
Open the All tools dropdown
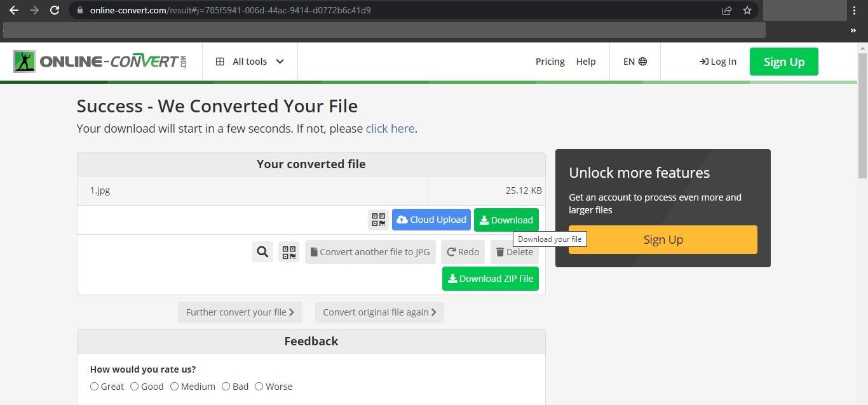pyautogui.click(x=250, y=61)
